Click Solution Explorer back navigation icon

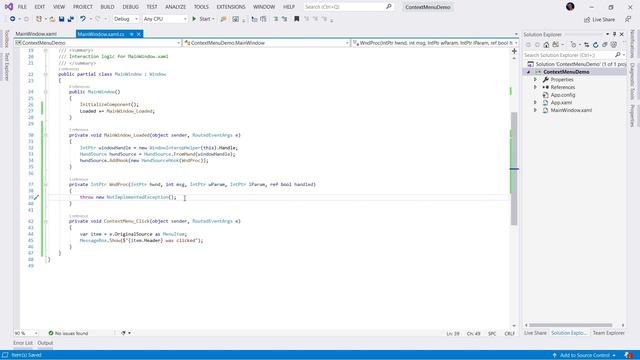point(528,45)
